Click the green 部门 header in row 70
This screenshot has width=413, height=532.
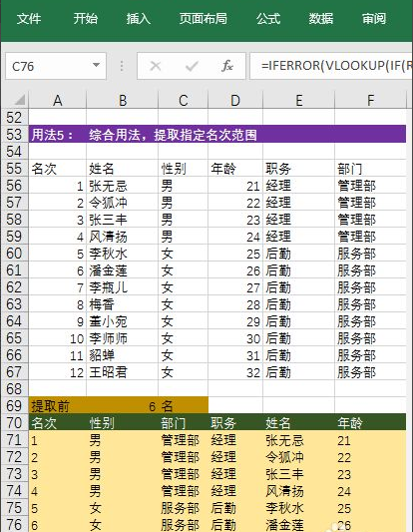click(183, 423)
